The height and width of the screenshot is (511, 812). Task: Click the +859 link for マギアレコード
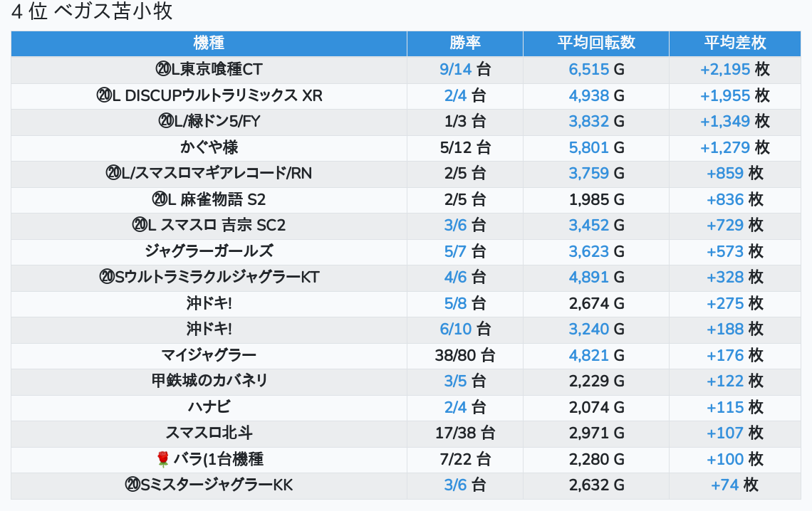pyautogui.click(x=724, y=173)
